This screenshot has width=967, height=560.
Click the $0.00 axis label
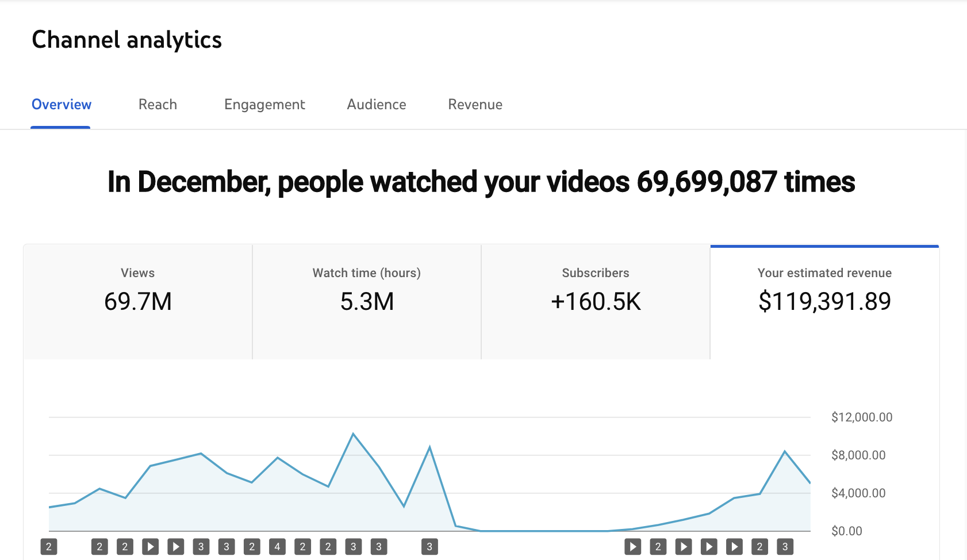(847, 531)
